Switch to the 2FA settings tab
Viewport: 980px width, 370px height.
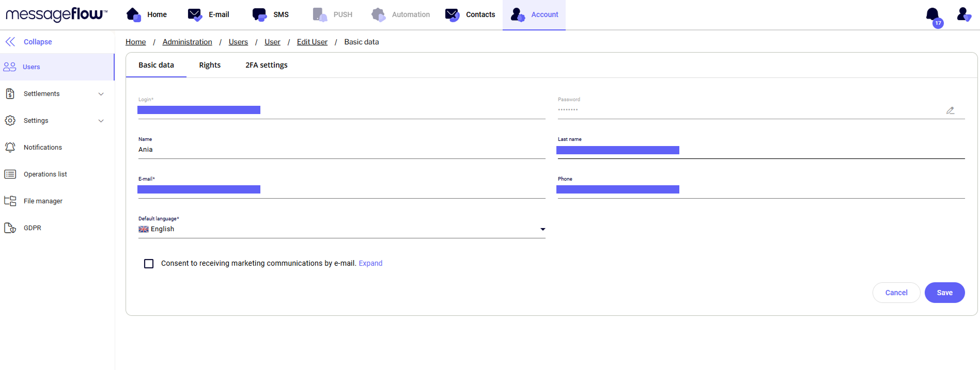point(266,65)
